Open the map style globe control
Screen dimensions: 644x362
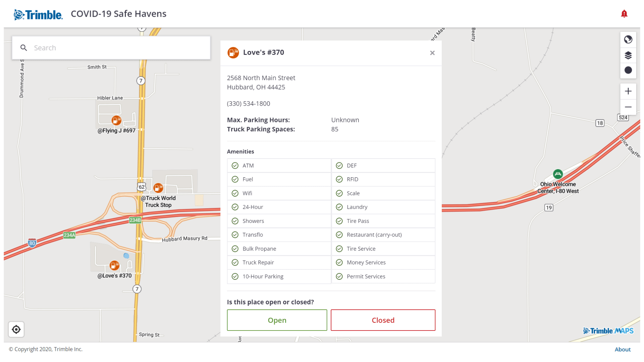coord(628,40)
